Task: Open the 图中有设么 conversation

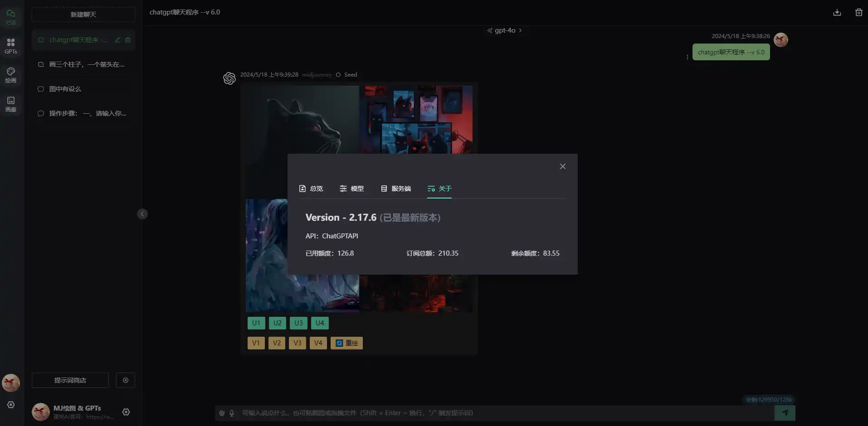Action: (83, 89)
